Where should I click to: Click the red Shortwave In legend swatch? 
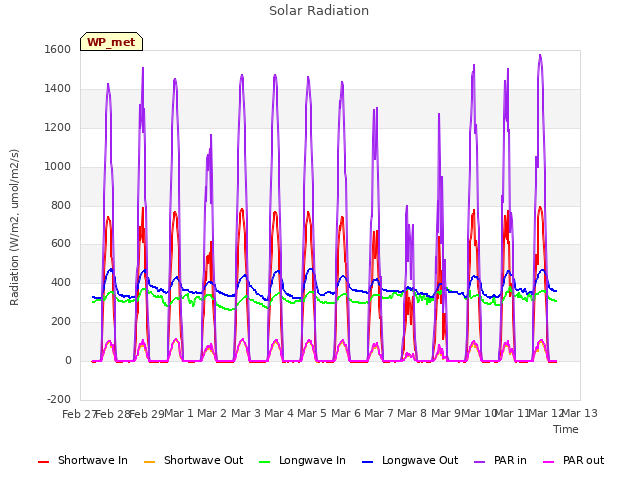click(44, 462)
